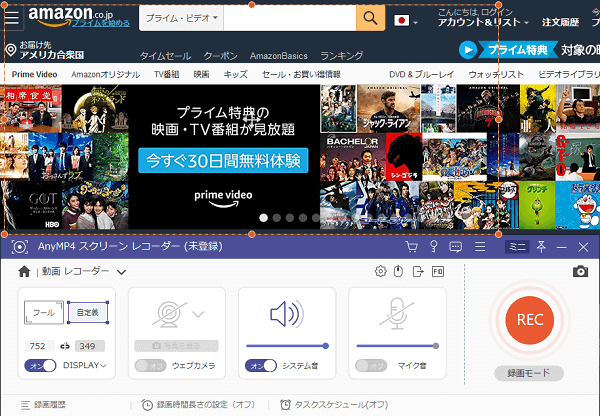Open the TV番組 tab

(166, 74)
